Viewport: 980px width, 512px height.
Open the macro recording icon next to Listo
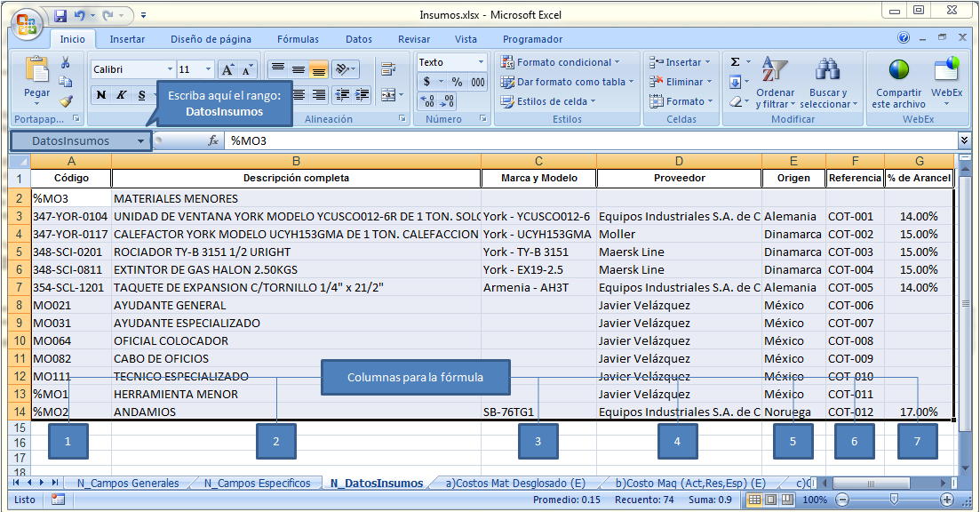click(58, 500)
